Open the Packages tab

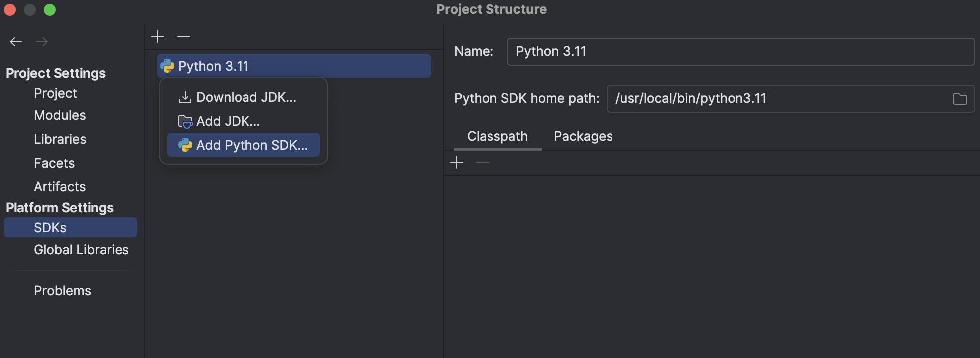tap(583, 136)
